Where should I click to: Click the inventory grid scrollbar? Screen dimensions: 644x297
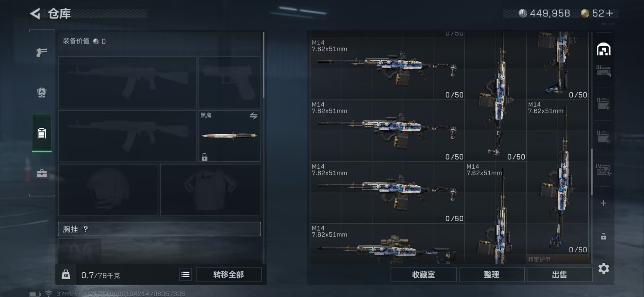point(591,172)
